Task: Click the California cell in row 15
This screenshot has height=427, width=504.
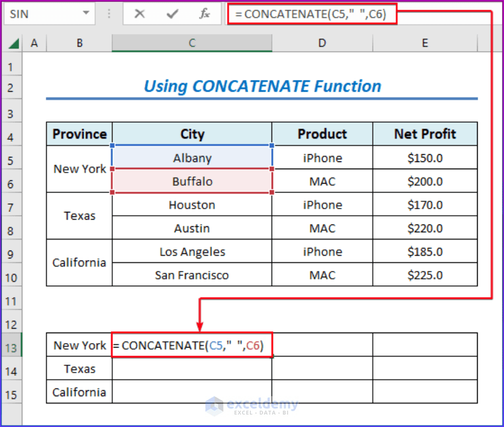Action: [x=79, y=392]
